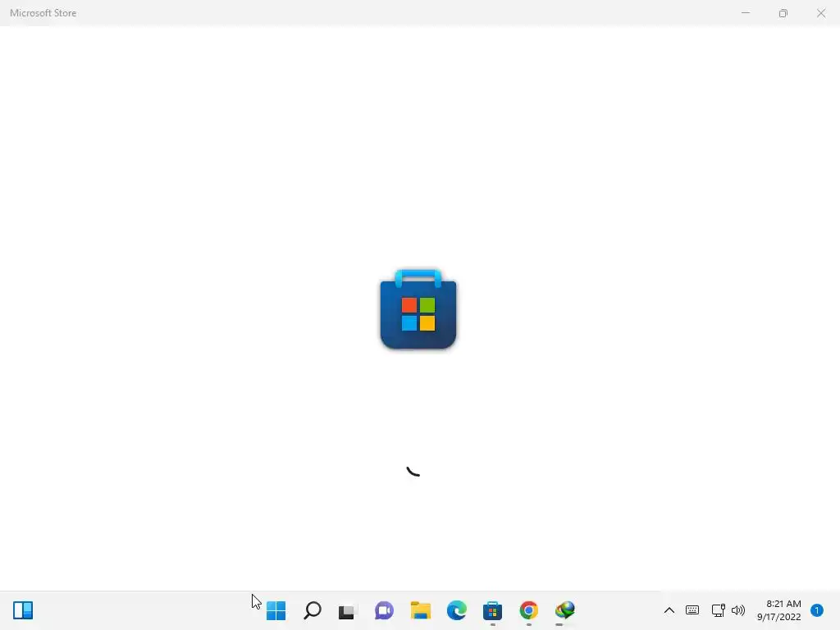Switch to Google Chrome in the taskbar

point(529,610)
